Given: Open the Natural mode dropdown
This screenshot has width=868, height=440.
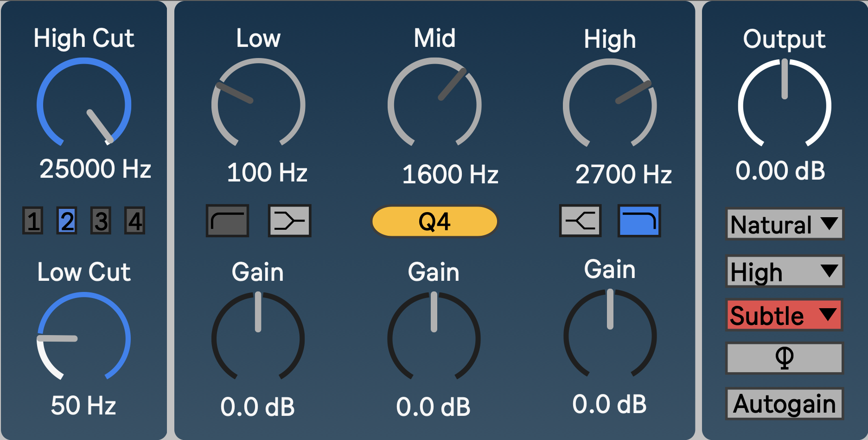Looking at the screenshot, I should [x=784, y=224].
